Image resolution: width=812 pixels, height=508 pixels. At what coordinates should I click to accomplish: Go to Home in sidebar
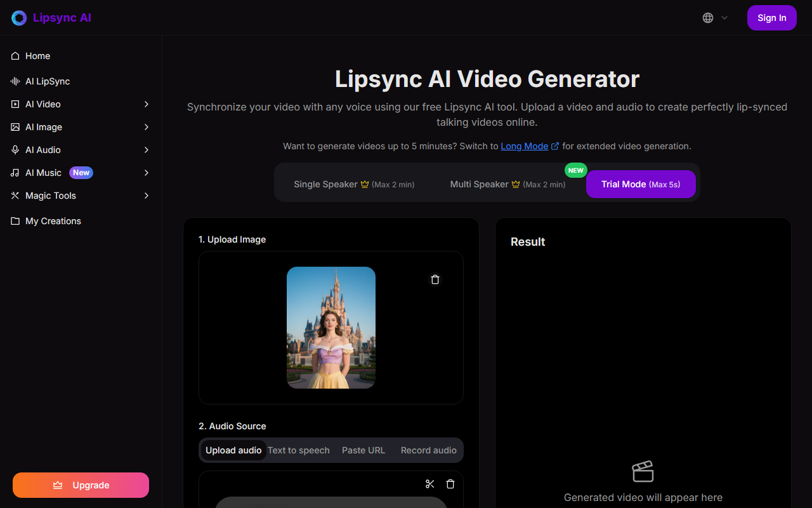point(81,56)
